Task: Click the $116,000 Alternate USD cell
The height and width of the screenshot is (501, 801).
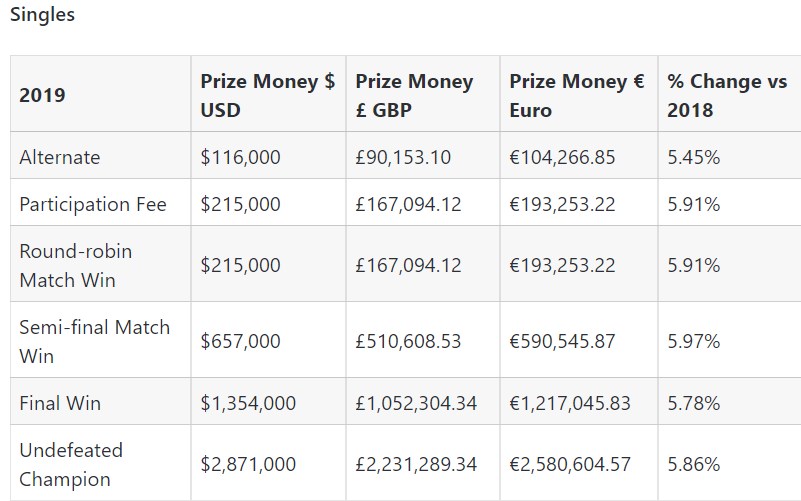Action: [x=240, y=157]
